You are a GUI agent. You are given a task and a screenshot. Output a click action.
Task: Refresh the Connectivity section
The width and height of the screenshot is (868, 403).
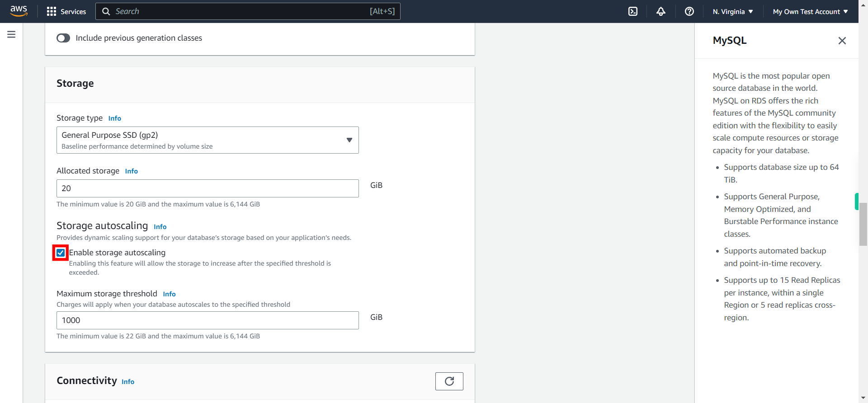(x=449, y=381)
